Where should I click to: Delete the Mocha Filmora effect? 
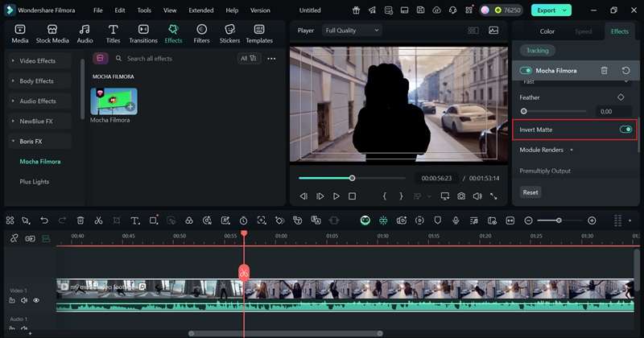point(605,71)
